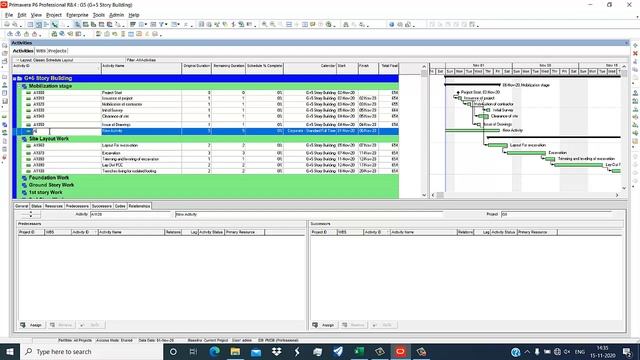Open the View menu

point(36,15)
